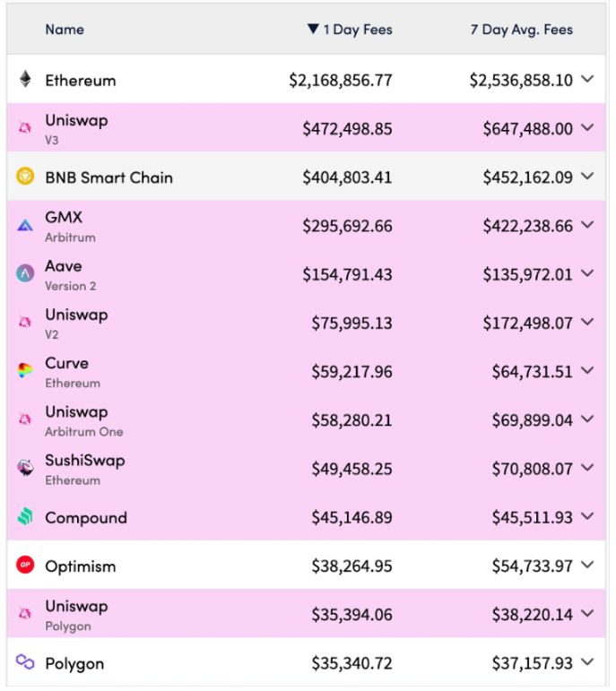Expand the BNB Smart Chain row chevron
Viewport: 616px width, 691px height.
pos(587,177)
